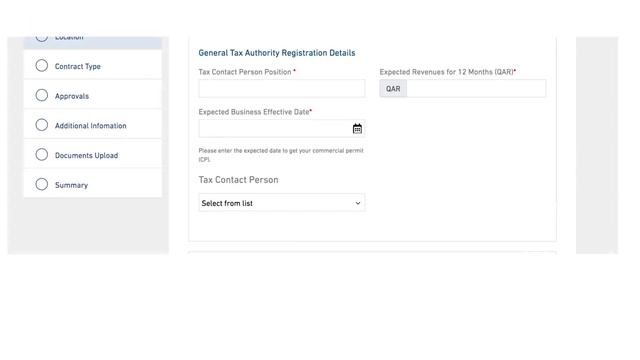Open Tax Contact Person dropdown list
The width and height of the screenshot is (640, 360).
click(282, 203)
